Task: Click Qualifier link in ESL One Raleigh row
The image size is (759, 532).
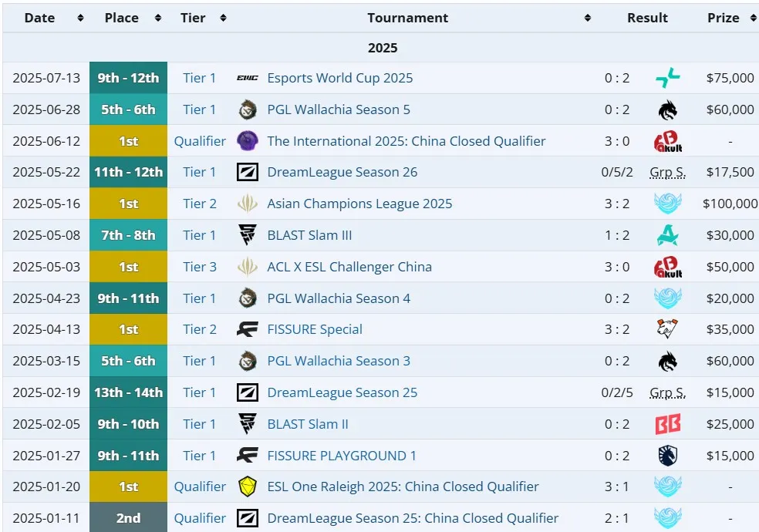Action: pos(200,487)
